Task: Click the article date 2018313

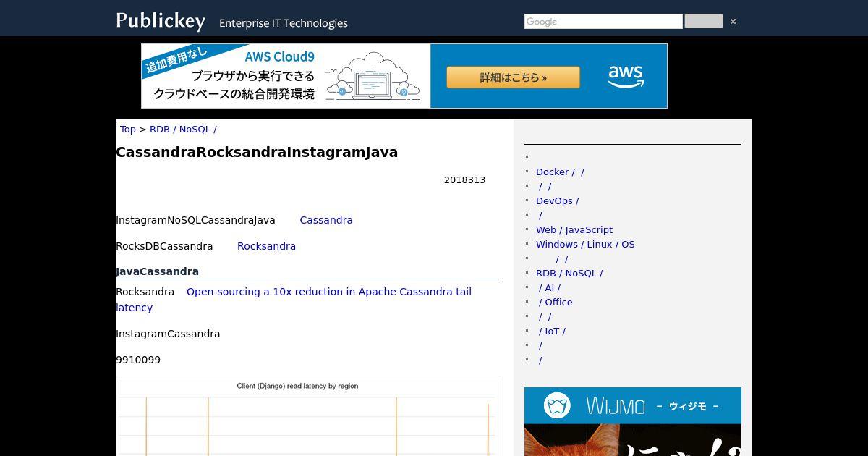Action: pyautogui.click(x=464, y=180)
